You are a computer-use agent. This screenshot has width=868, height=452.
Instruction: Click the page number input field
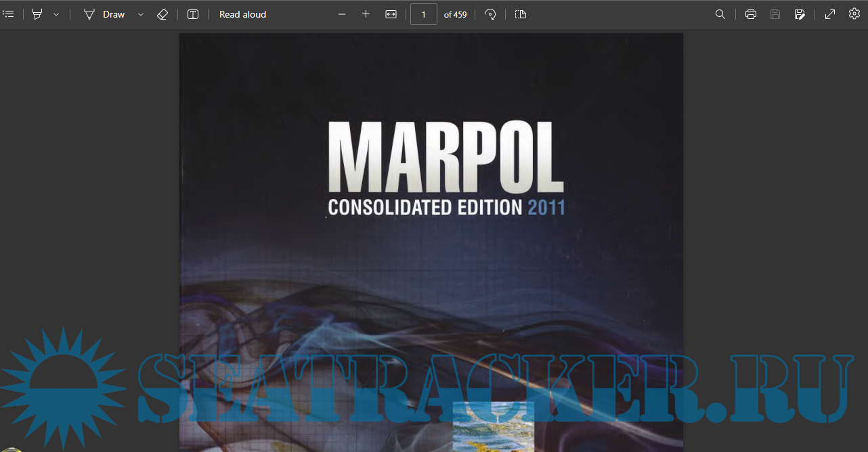[424, 14]
